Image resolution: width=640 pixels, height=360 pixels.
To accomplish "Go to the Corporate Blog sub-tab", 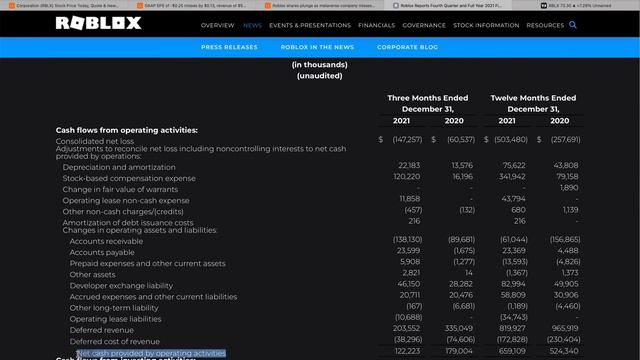I will pyautogui.click(x=407, y=47).
